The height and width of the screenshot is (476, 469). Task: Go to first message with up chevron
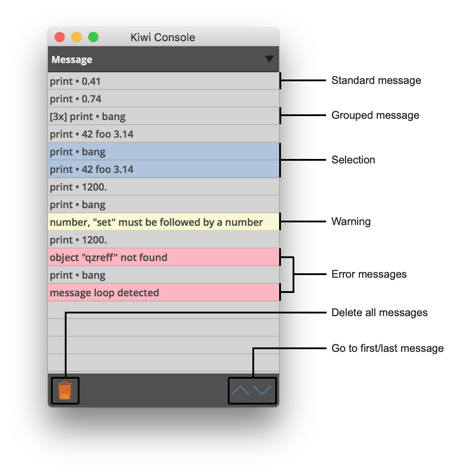click(x=240, y=390)
